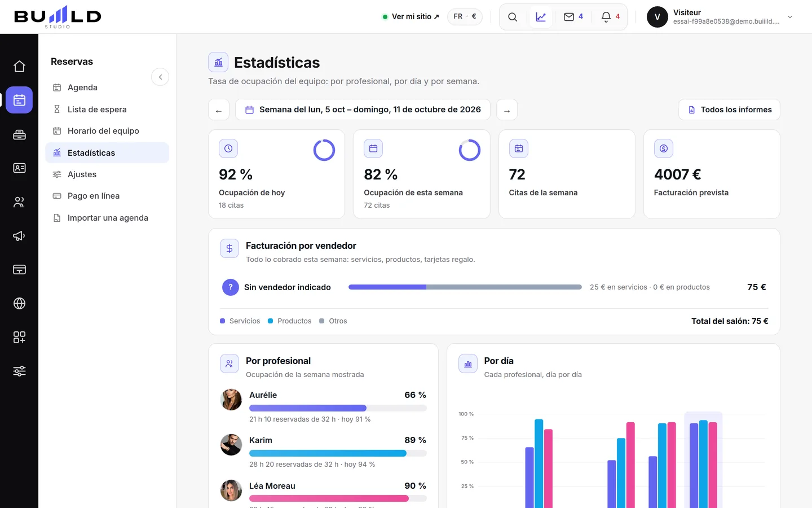Click the Todos los informes button
This screenshot has width=812, height=508.
[729, 110]
